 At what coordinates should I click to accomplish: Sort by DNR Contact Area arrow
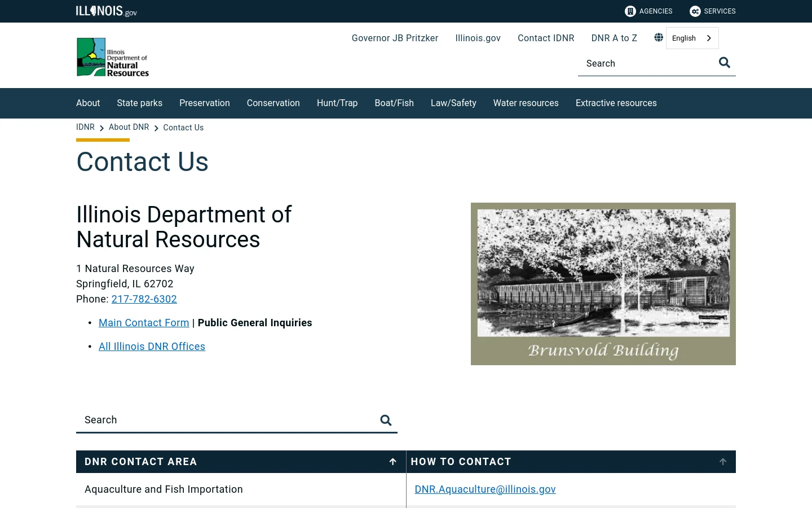pos(393,462)
